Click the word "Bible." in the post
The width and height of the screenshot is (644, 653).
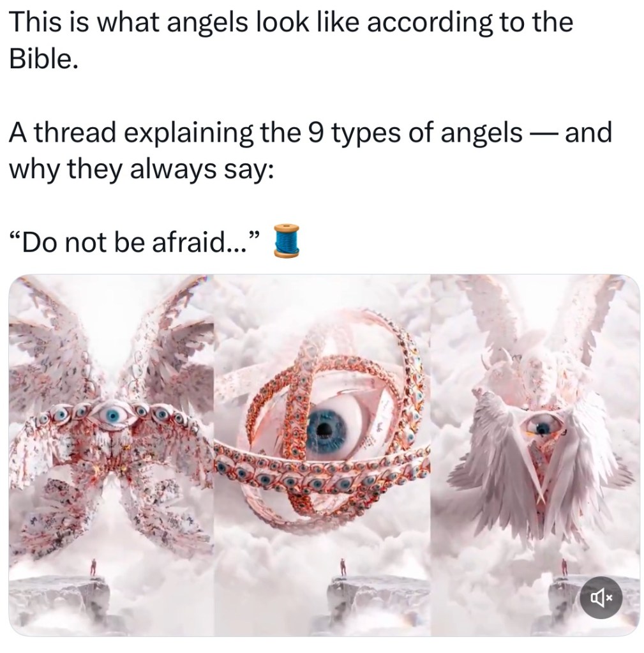click(x=43, y=59)
